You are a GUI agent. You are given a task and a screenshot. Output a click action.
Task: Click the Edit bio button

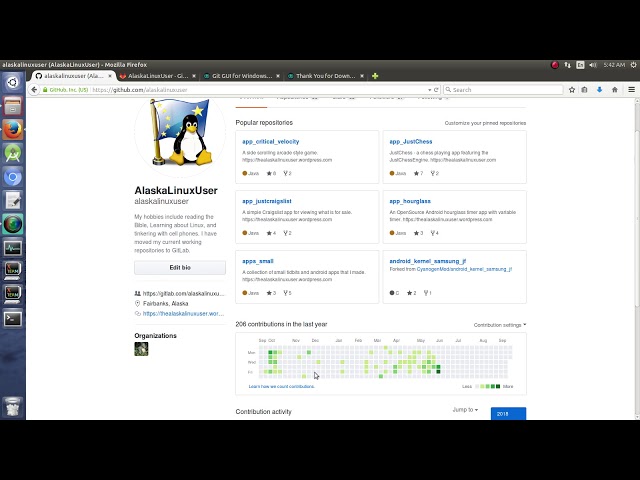180,268
